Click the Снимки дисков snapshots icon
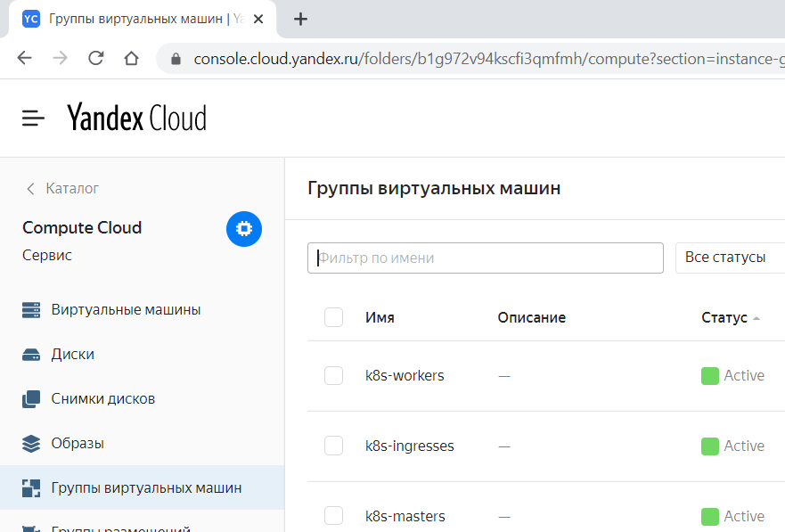The width and height of the screenshot is (785, 532). [x=31, y=399]
